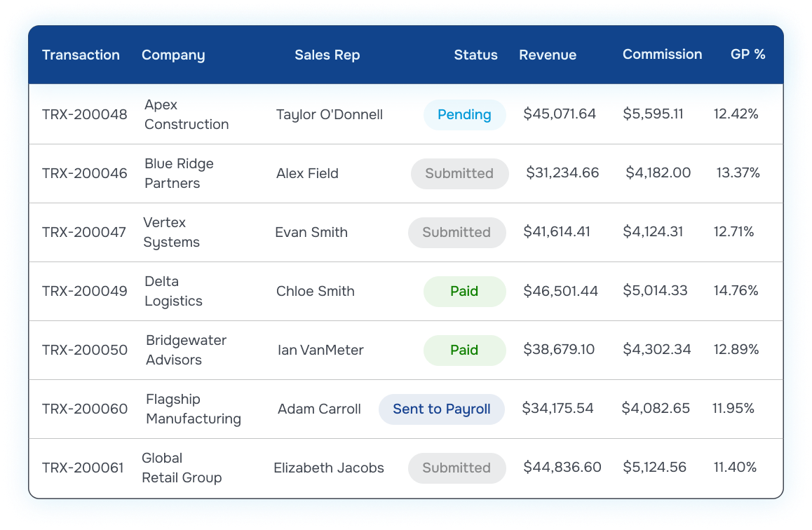Sort by the Sales Rep column header
Image resolution: width=812 pixels, height=530 pixels.
pos(327,55)
